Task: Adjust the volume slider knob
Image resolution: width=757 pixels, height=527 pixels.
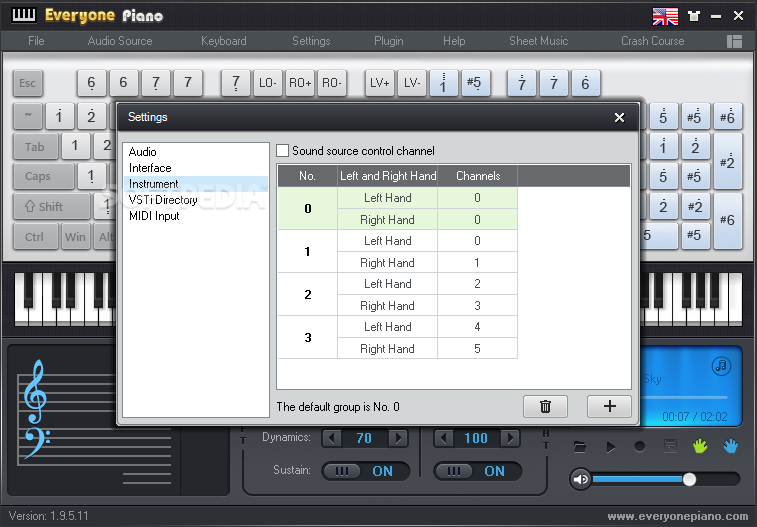Action: tap(689, 479)
